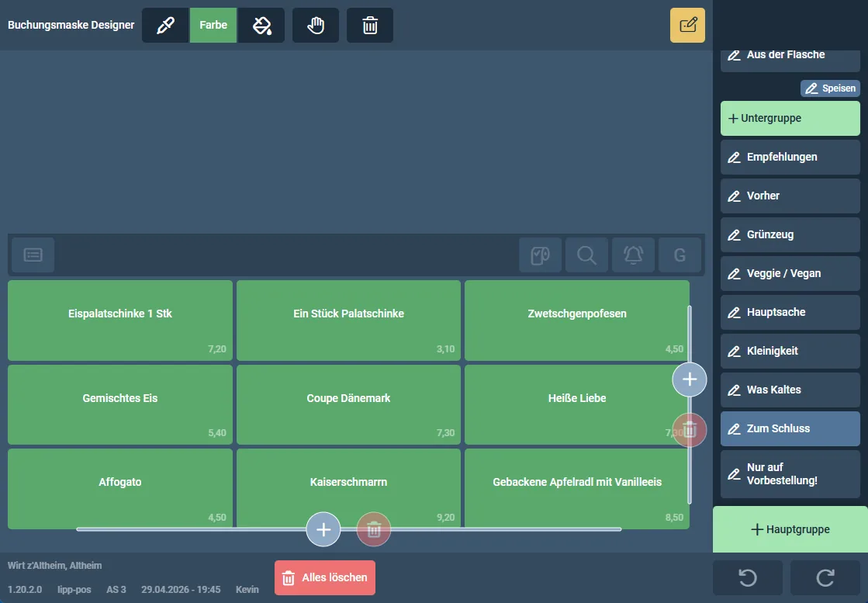
Task: Open the Hauptsache subgroup
Action: click(x=790, y=312)
